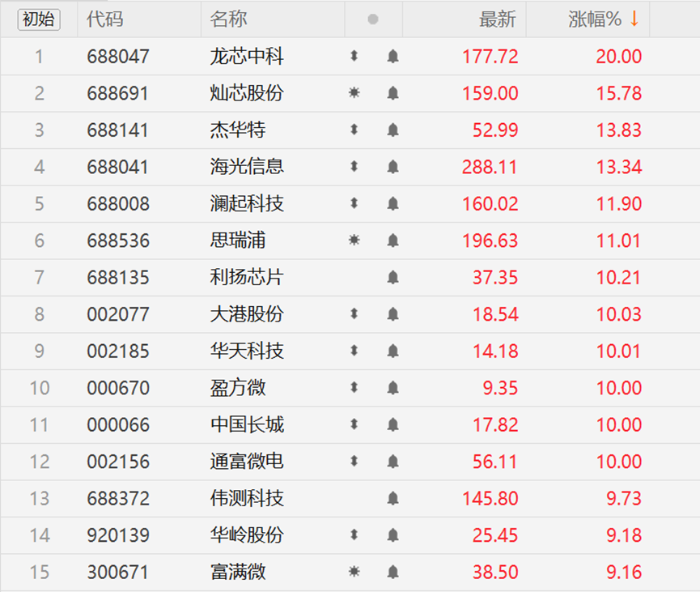Click the 涨幅% header label
Image resolution: width=700 pixels, height=592 pixels.
596,19
